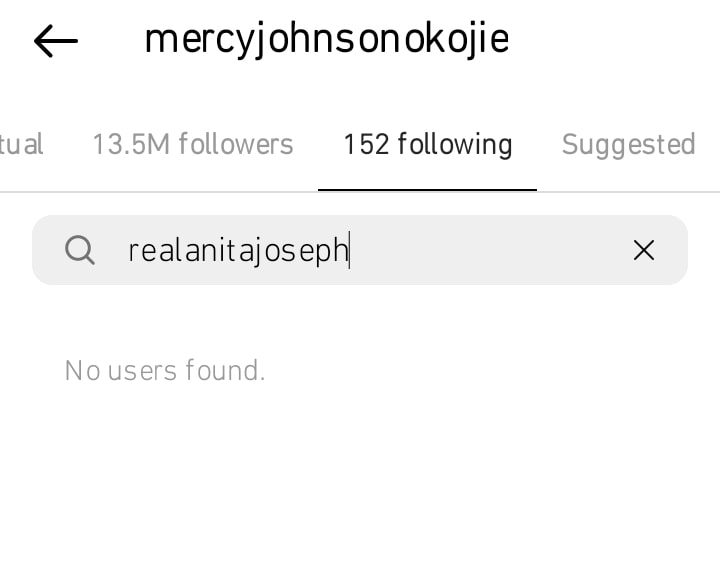Open the partially visible Mutual tab
Screen dimensions: 720x561
tap(21, 145)
